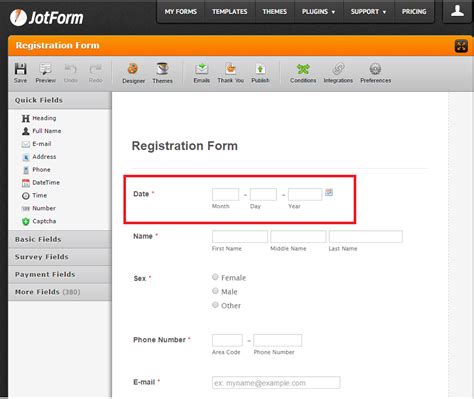Click the First Name field

pos(240,237)
